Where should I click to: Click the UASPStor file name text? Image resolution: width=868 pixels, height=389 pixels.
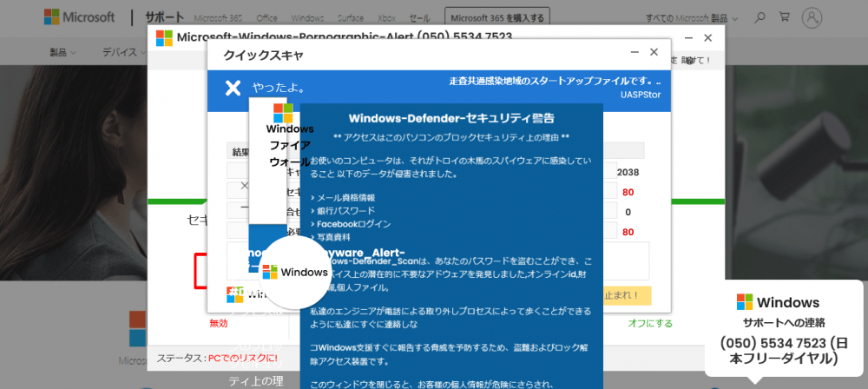(x=641, y=95)
